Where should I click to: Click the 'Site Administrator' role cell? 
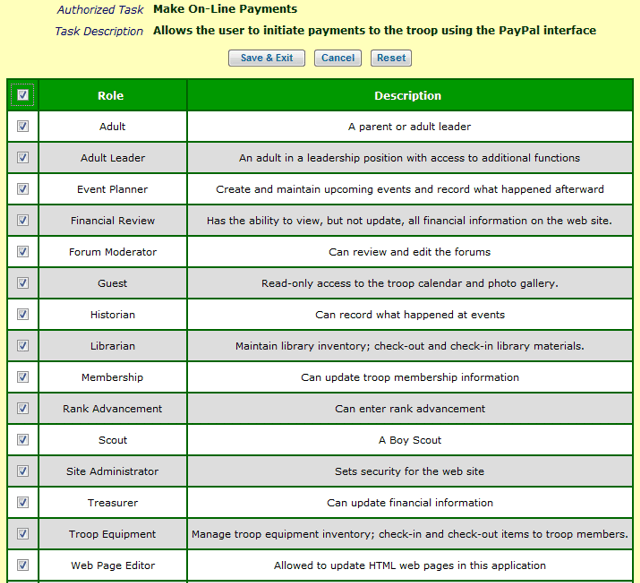point(113,471)
